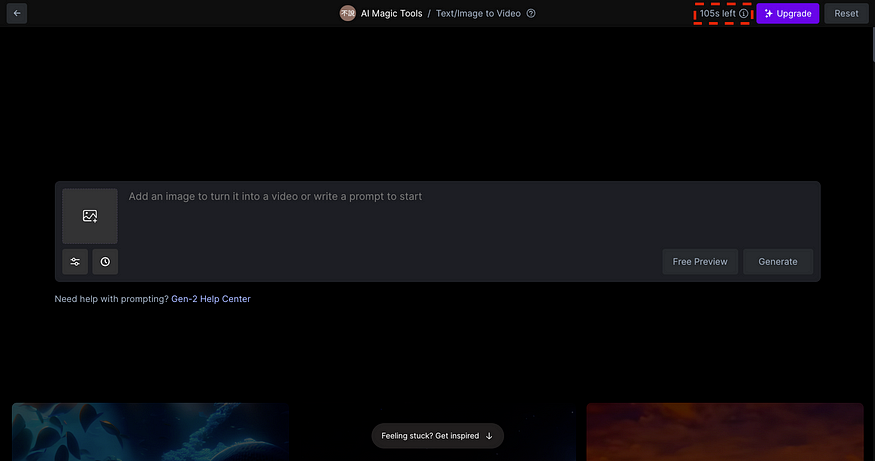
Task: Open the Gen-2 Help Center link
Action: click(211, 299)
